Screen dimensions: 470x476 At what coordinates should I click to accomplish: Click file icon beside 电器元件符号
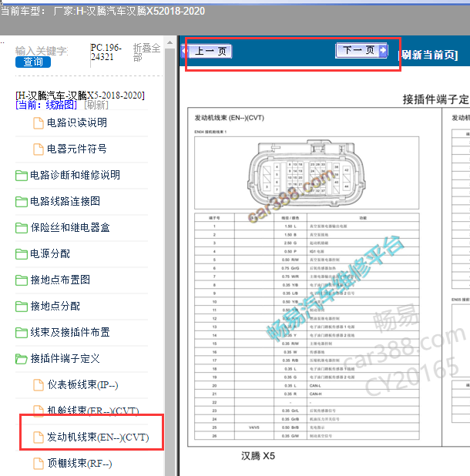click(x=39, y=149)
